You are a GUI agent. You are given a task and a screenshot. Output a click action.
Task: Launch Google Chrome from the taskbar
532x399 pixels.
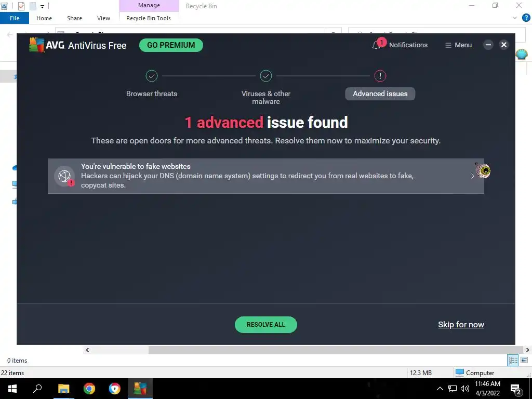(89, 389)
